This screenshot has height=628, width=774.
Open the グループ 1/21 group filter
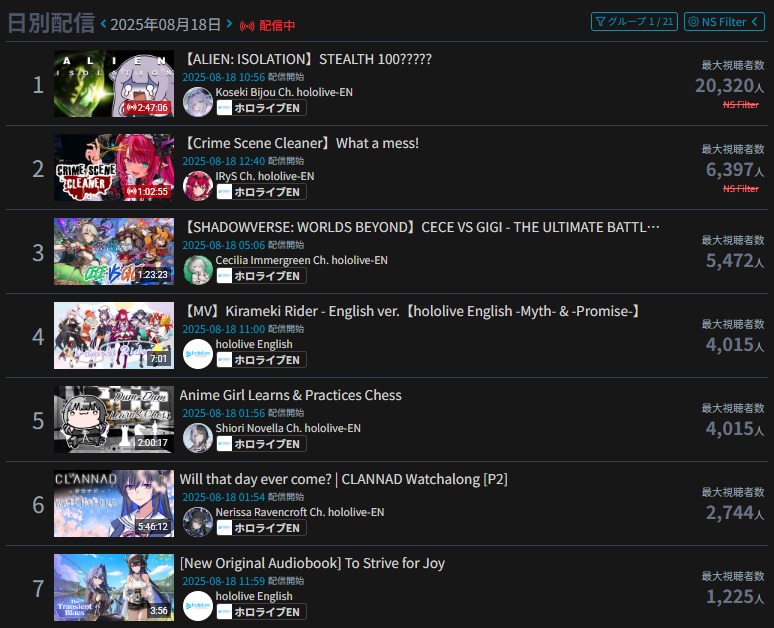tap(634, 22)
